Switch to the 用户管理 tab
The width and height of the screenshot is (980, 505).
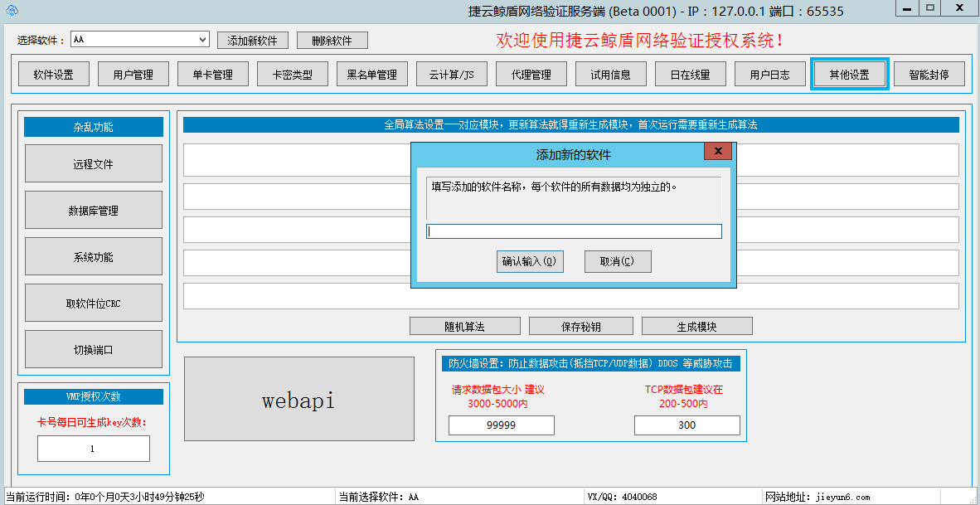133,73
